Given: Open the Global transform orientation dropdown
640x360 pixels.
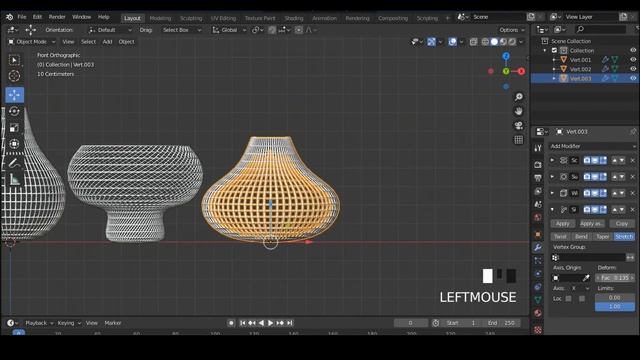Looking at the screenshot, I should [x=229, y=30].
